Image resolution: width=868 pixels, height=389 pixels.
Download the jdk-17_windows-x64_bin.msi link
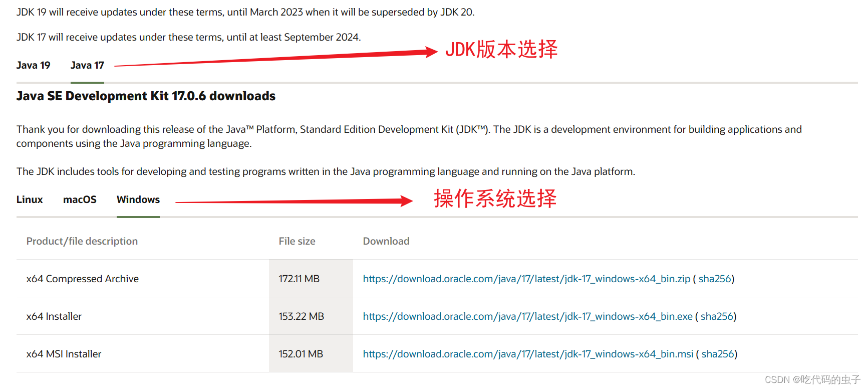(528, 354)
